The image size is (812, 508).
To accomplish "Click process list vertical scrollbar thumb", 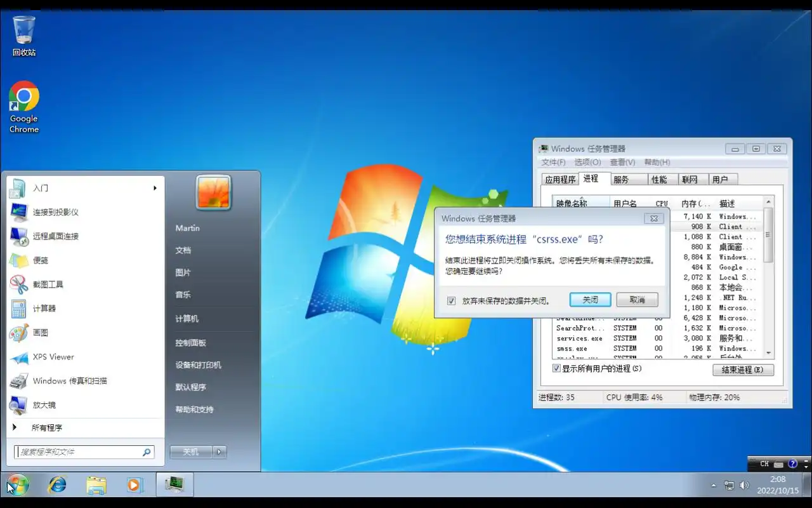I will click(768, 234).
